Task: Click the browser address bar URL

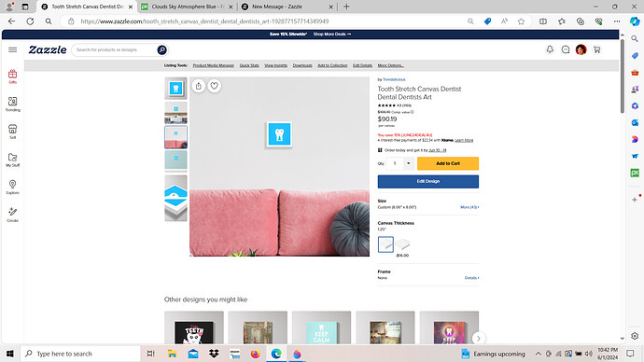Action: (204, 21)
